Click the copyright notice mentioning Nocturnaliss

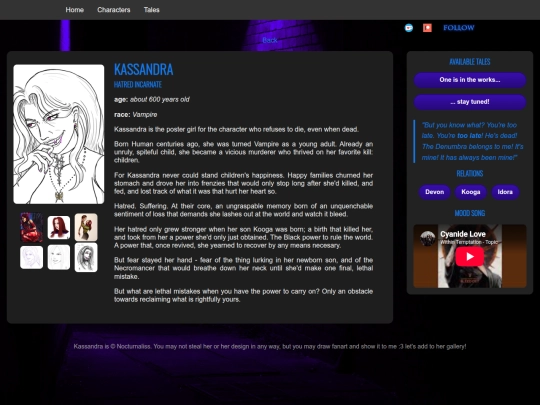pos(270,346)
